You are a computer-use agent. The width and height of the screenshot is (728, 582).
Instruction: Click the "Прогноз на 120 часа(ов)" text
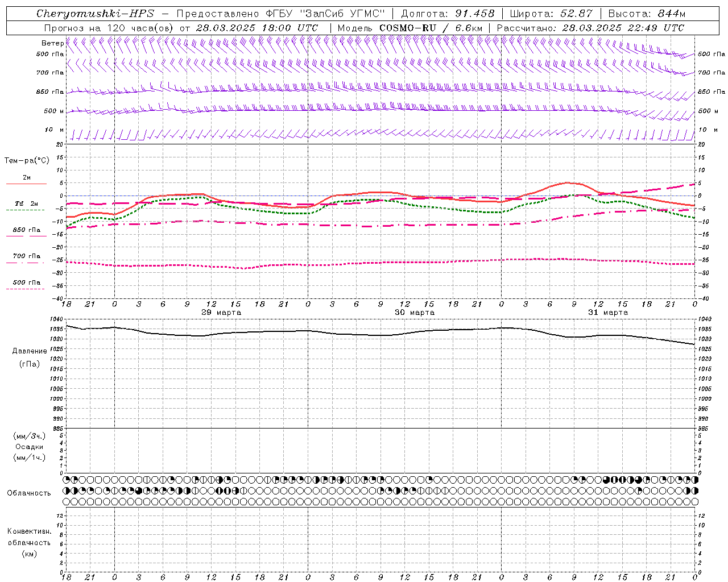point(109,28)
